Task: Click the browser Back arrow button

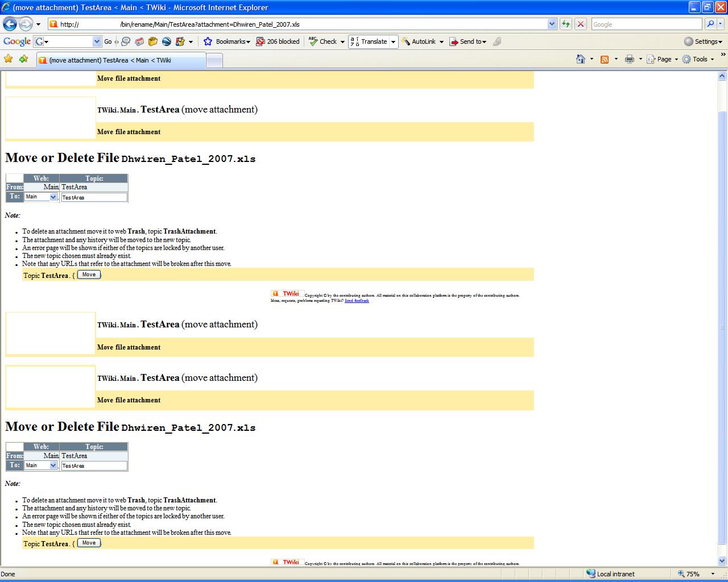Action: [10, 24]
